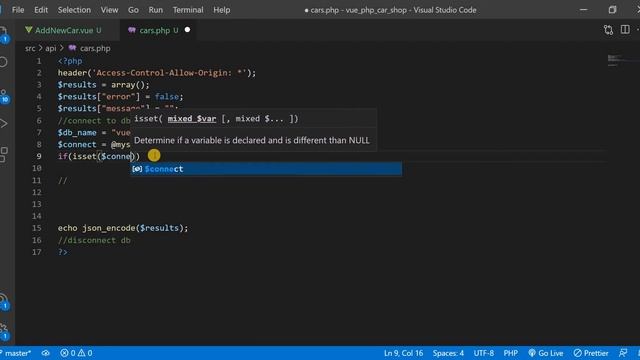Open the View menu

(109, 10)
